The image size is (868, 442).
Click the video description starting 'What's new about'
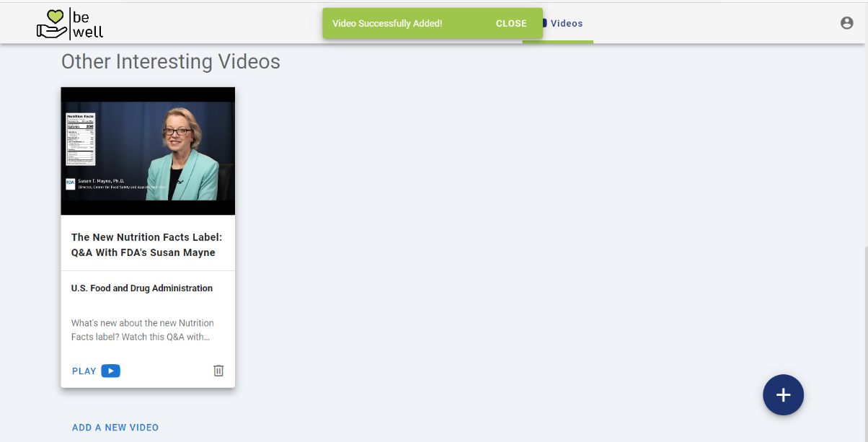tap(143, 330)
